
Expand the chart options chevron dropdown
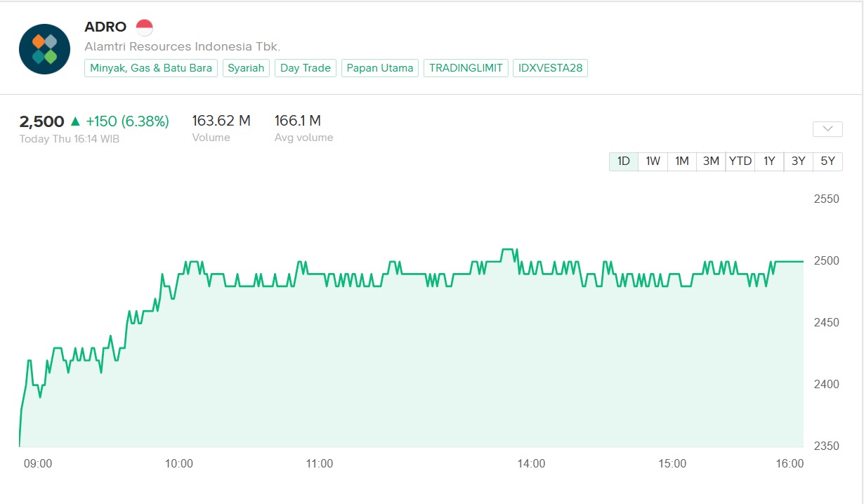[x=827, y=129]
